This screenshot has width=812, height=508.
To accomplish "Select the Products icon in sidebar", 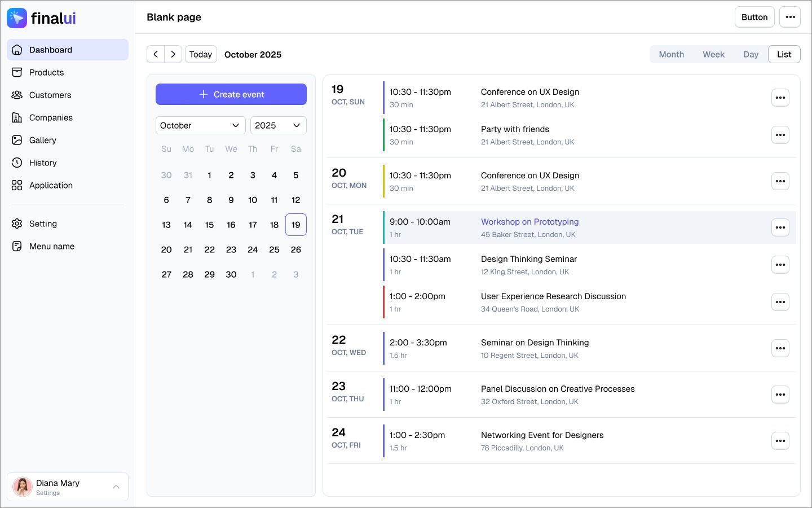I will tap(17, 72).
